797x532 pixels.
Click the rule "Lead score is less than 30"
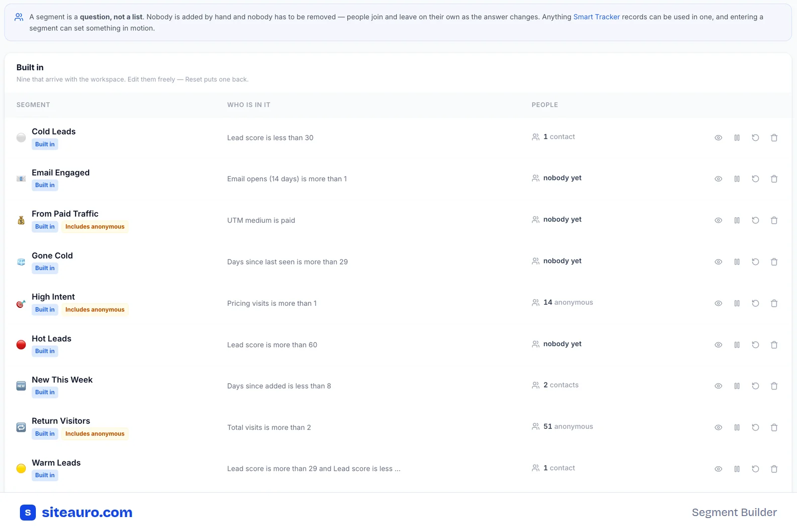(x=270, y=138)
